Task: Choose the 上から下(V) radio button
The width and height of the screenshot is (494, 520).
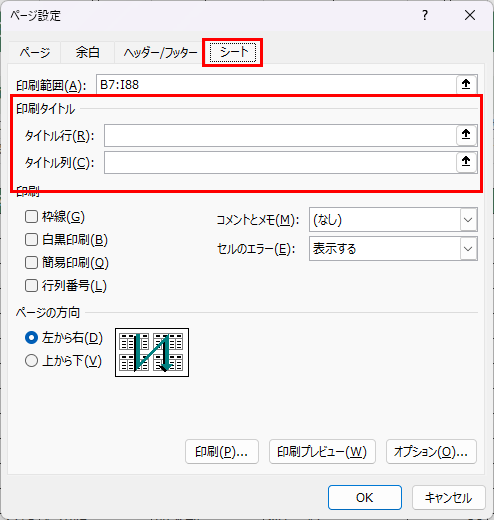Action: [x=31, y=361]
